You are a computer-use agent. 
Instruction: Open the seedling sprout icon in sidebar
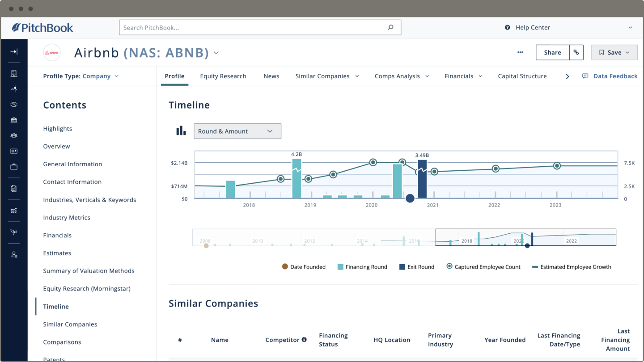click(14, 232)
